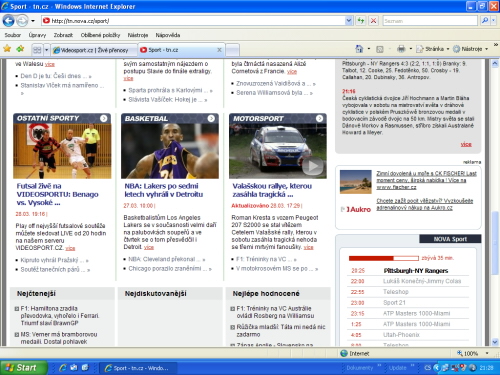
Task: Open Favorites Center star icon
Action: coord(7,49)
